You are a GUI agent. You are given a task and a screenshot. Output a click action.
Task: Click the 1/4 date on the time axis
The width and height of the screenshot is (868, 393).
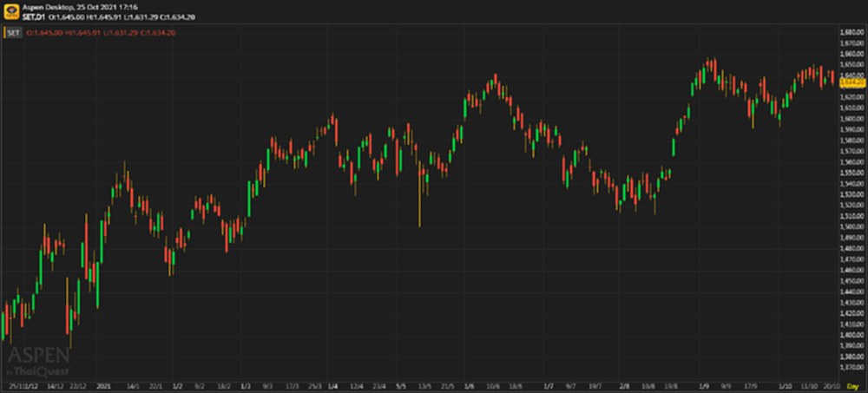point(332,386)
